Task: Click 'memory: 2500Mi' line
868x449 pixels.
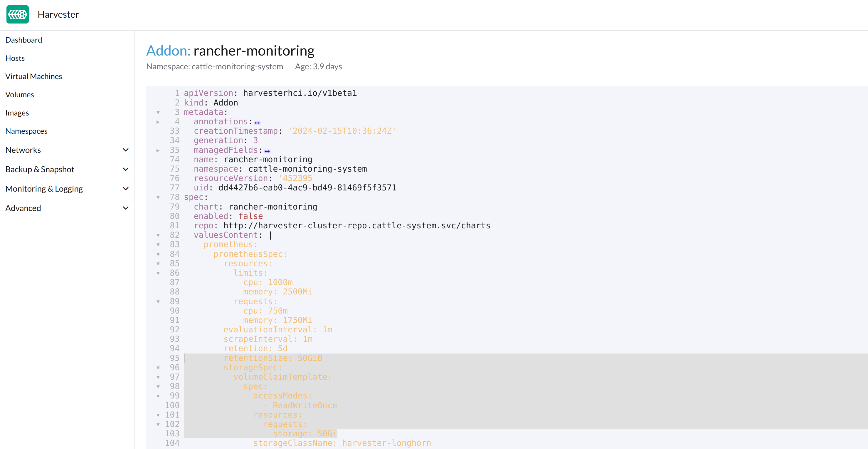Action: click(x=278, y=292)
